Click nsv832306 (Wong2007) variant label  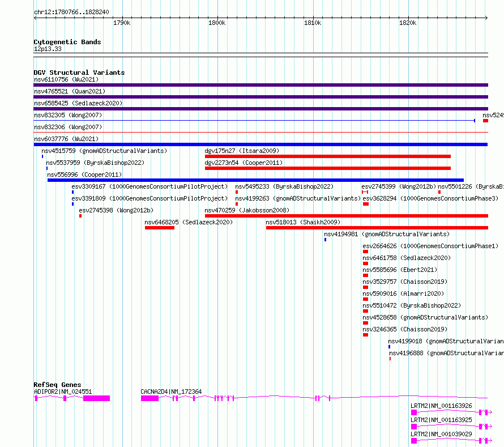[x=68, y=127]
